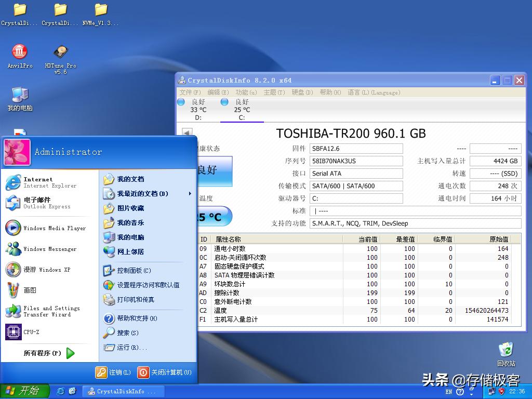Open 漫游 Windows XP tour entry
532x399 pixels.
coord(49,270)
